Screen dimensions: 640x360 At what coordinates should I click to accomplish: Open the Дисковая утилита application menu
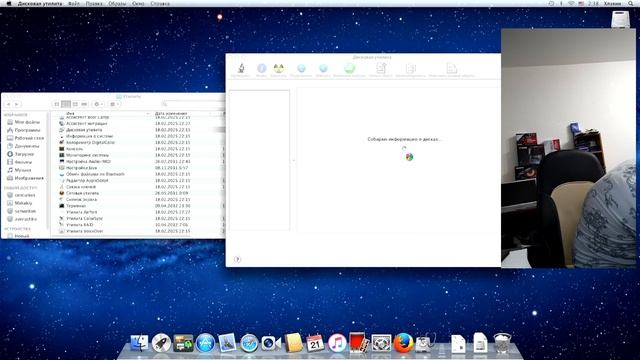tap(40, 3)
